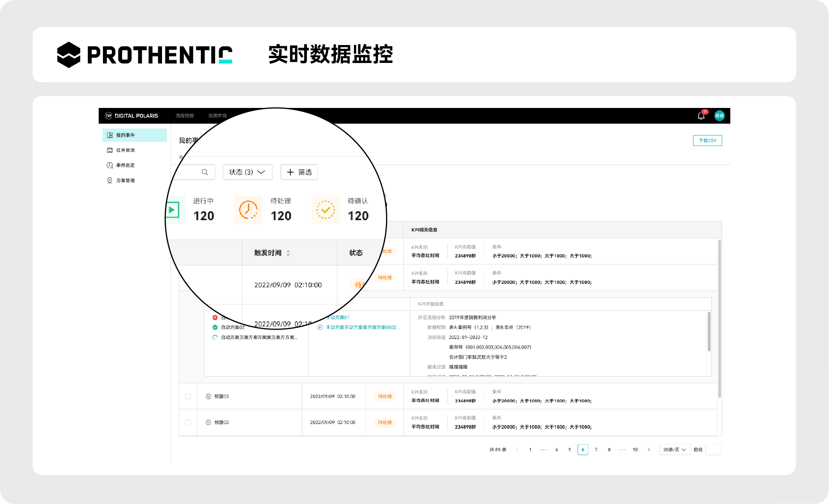Check the last 预警03 row checkbox
The height and width of the screenshot is (504, 829).
click(188, 422)
